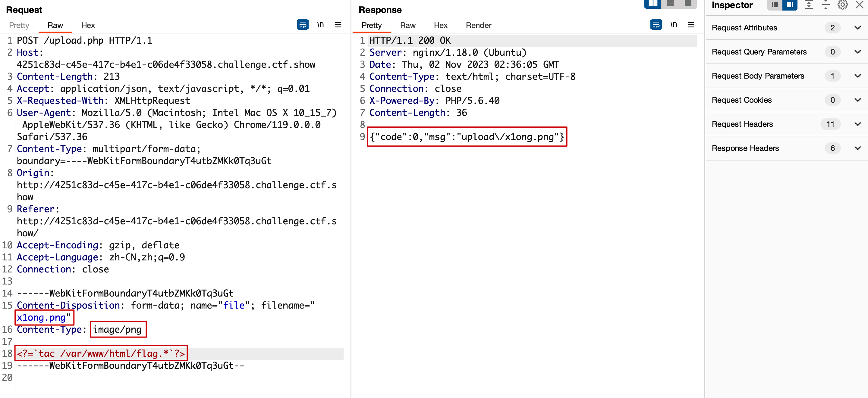Expand Request Headers chevron
The height and width of the screenshot is (398, 868).
[857, 124]
